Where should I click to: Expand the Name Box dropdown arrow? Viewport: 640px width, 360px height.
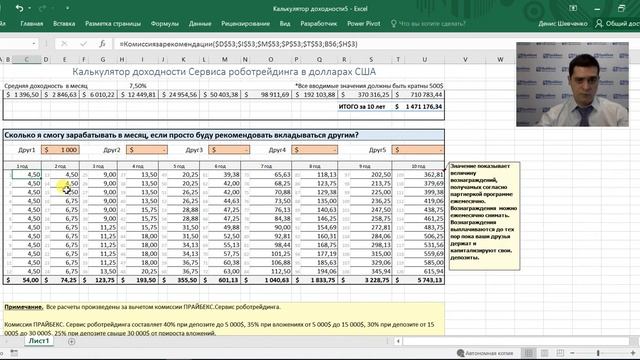pos(34,44)
